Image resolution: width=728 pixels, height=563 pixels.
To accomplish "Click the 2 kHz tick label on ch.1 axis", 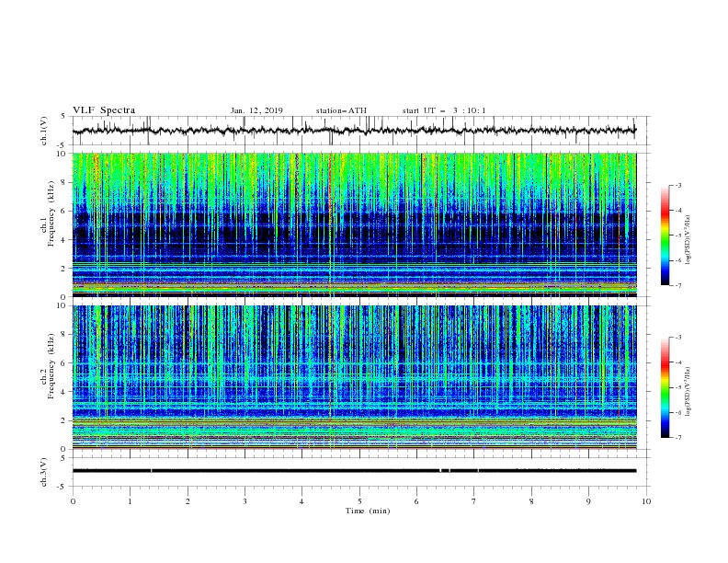I will [64, 268].
